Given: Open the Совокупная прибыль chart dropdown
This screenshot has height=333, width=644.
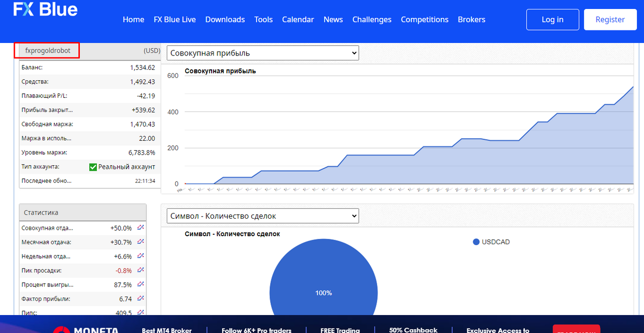Looking at the screenshot, I should 263,53.
